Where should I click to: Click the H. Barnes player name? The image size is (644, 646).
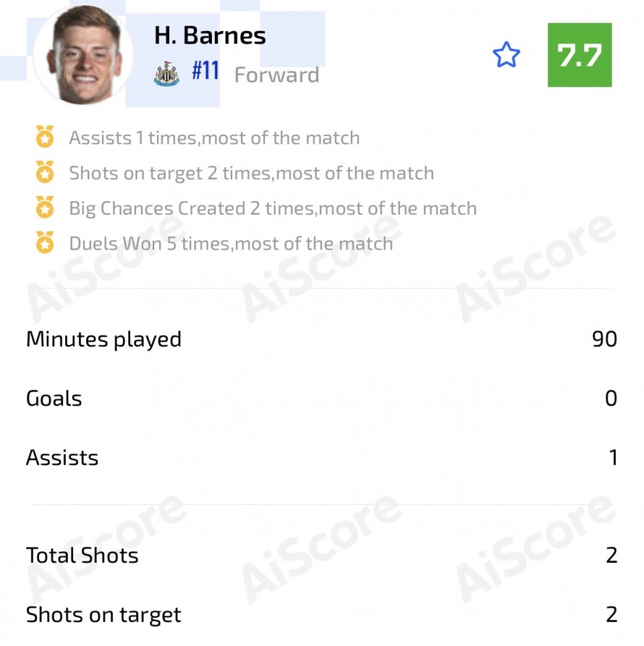pos(210,36)
